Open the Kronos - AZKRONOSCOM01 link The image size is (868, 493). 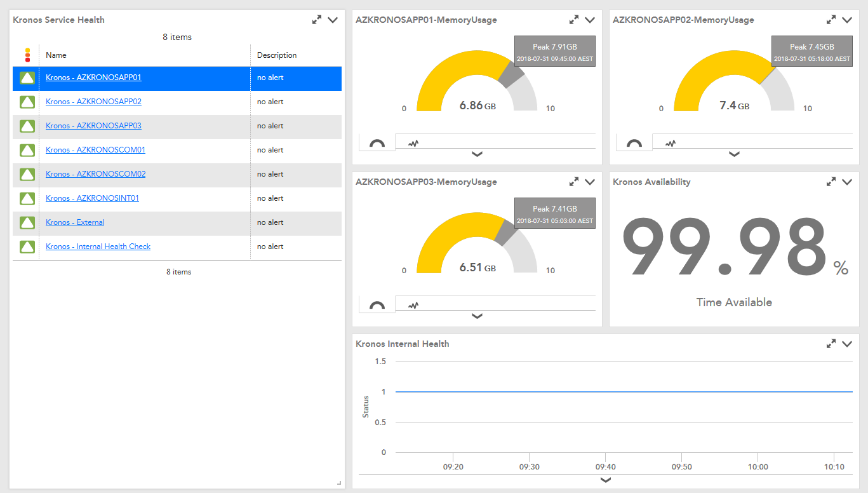tap(95, 150)
